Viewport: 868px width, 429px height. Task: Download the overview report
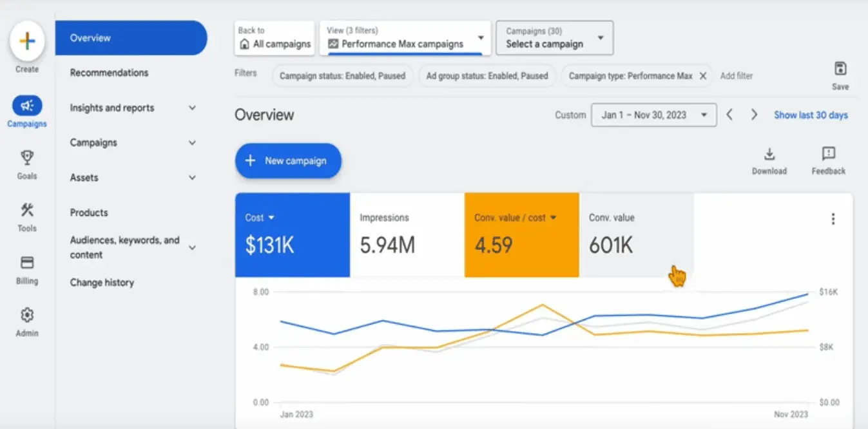[x=769, y=155]
